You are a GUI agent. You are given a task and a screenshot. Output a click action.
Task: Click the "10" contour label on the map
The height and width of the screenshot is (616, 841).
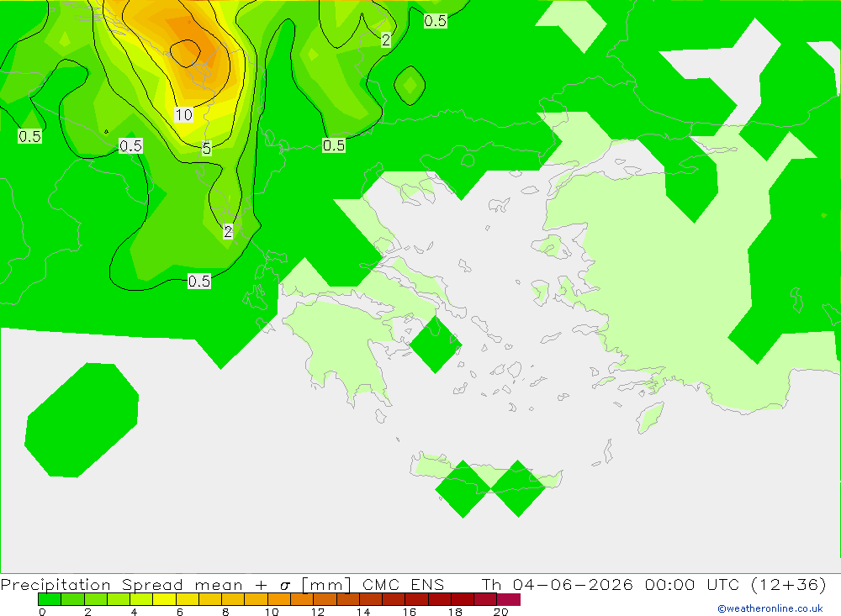183,115
